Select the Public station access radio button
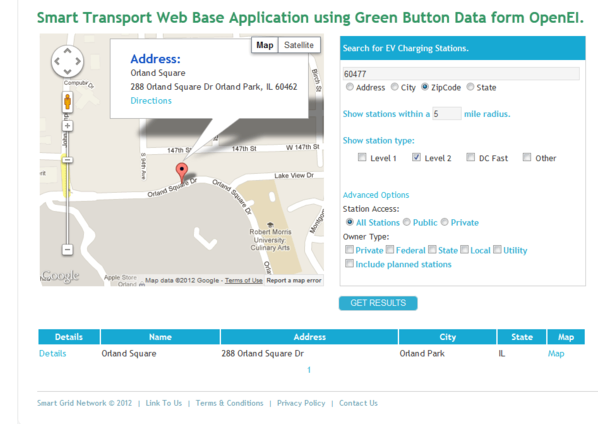Screen dimensions: 615x424 [x=407, y=222]
